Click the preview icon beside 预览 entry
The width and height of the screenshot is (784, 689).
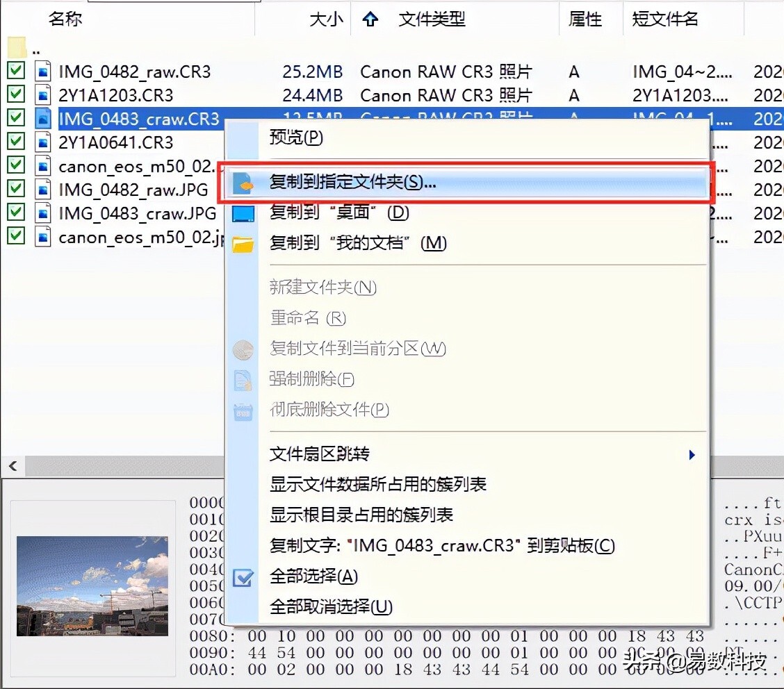coord(244,137)
